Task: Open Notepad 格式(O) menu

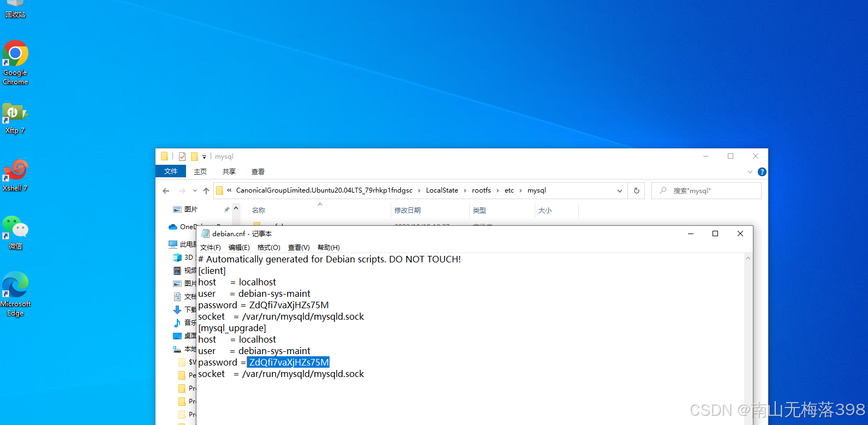Action: 269,248
